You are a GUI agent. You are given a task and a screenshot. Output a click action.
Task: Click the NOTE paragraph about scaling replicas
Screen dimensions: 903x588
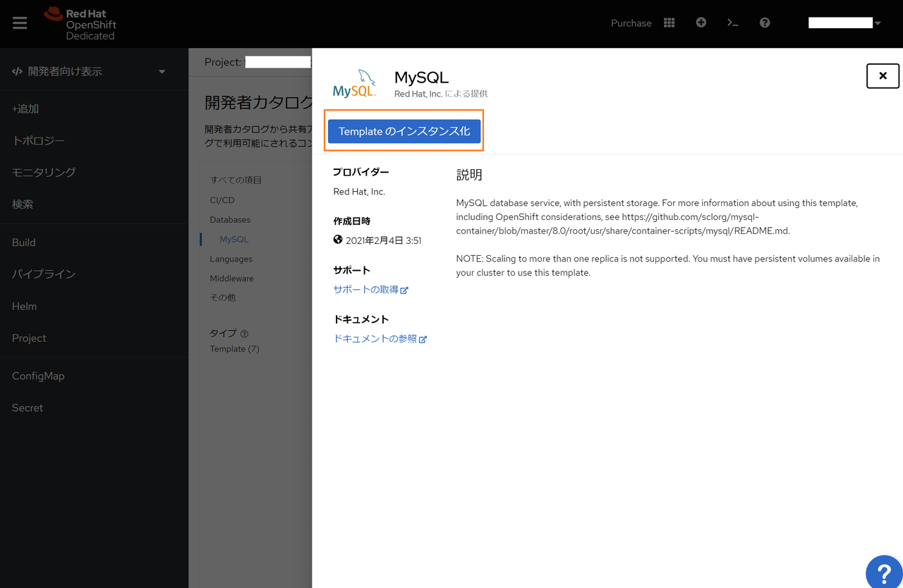pyautogui.click(x=668, y=266)
